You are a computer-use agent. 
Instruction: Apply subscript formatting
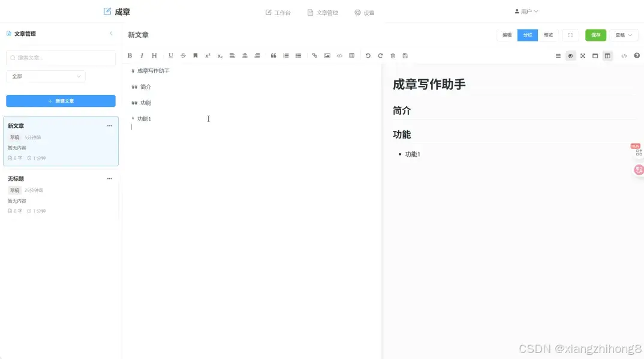[220, 55]
